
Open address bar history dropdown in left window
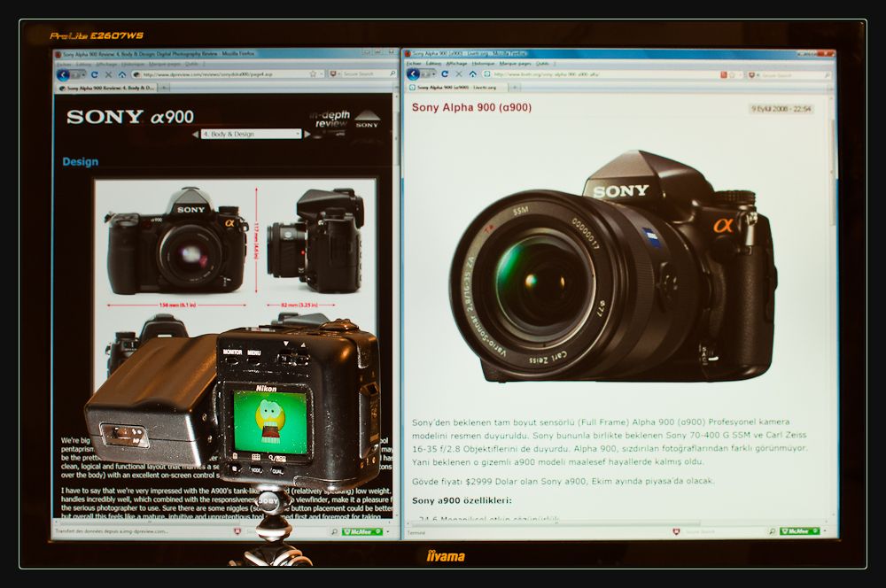pos(323,74)
